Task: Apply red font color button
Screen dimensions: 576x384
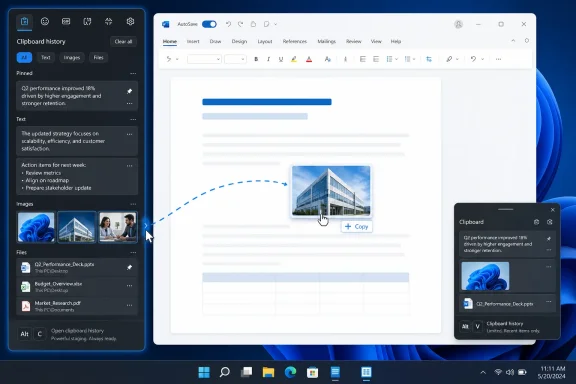Action: click(x=309, y=59)
